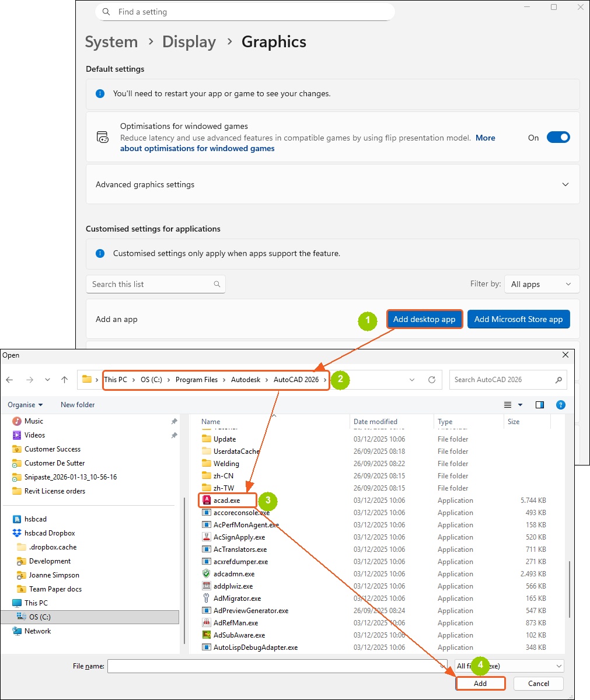Image resolution: width=590 pixels, height=700 pixels.
Task: Select the AdMigrator.exe wrench icon
Action: 206,598
